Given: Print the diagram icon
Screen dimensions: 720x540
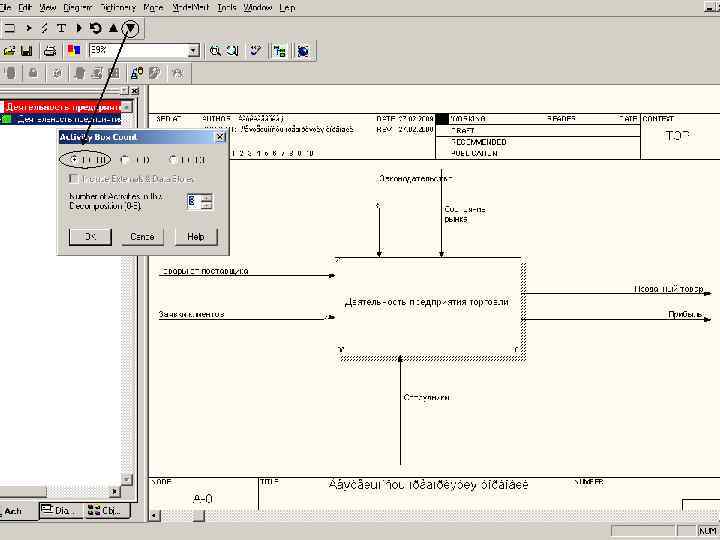Looking at the screenshot, I should (50, 51).
